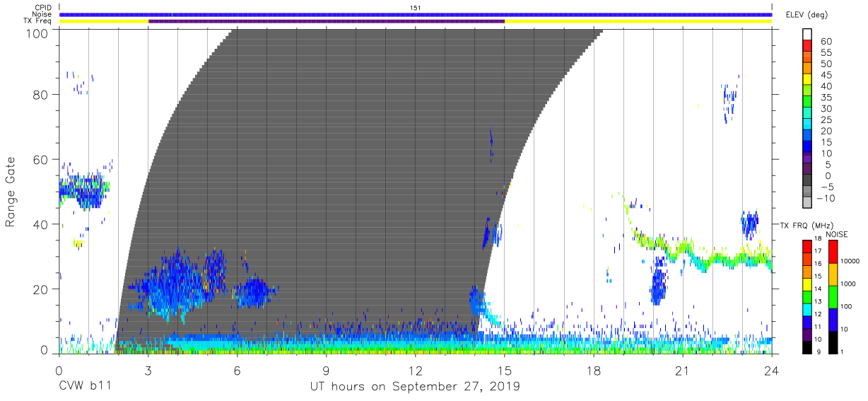Click the "NOISE" legend title

tap(837, 234)
